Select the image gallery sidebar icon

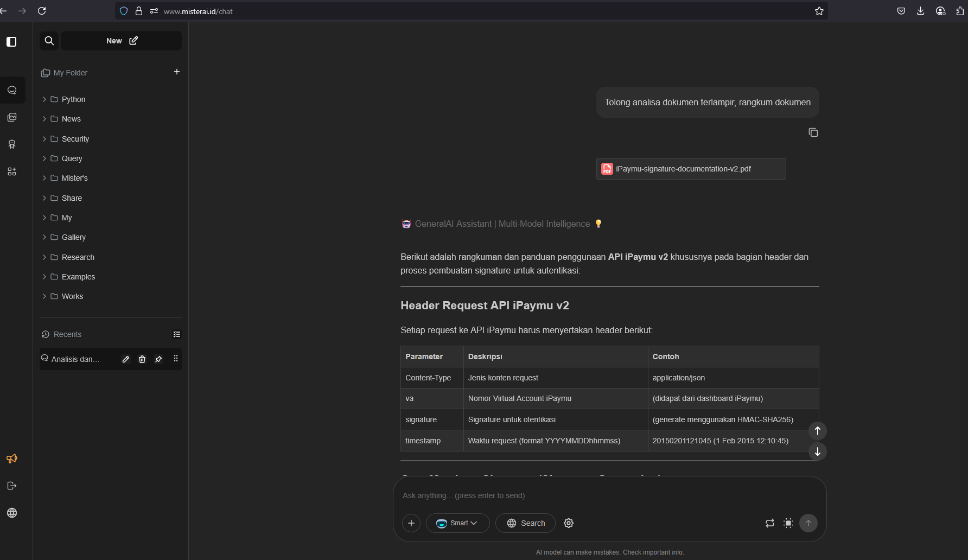click(x=11, y=117)
